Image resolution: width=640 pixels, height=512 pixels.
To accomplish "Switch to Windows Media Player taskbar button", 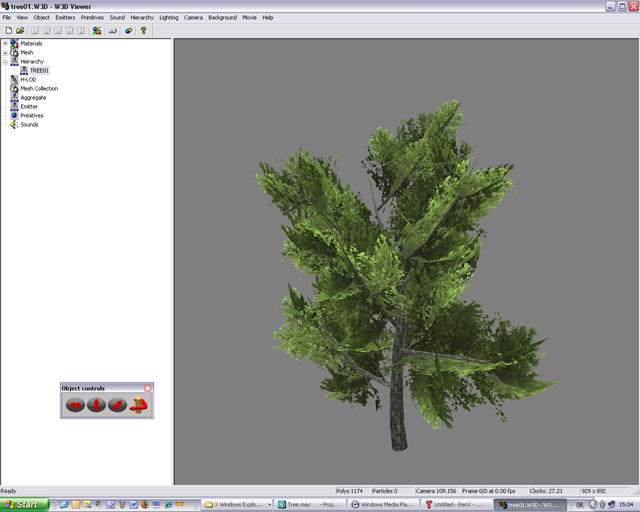I will point(382,505).
